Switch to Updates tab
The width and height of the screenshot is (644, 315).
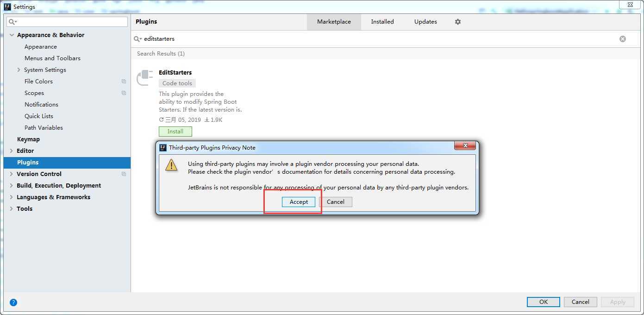pos(425,22)
